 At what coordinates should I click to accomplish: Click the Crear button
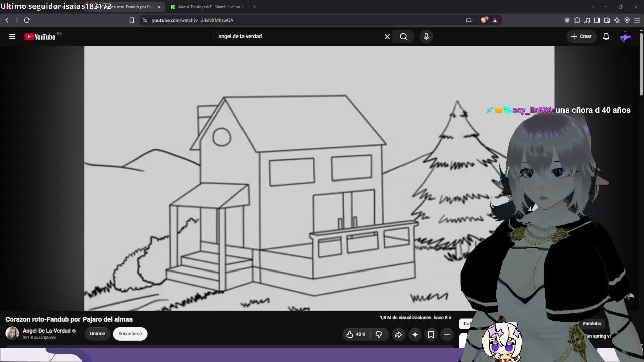(x=581, y=36)
